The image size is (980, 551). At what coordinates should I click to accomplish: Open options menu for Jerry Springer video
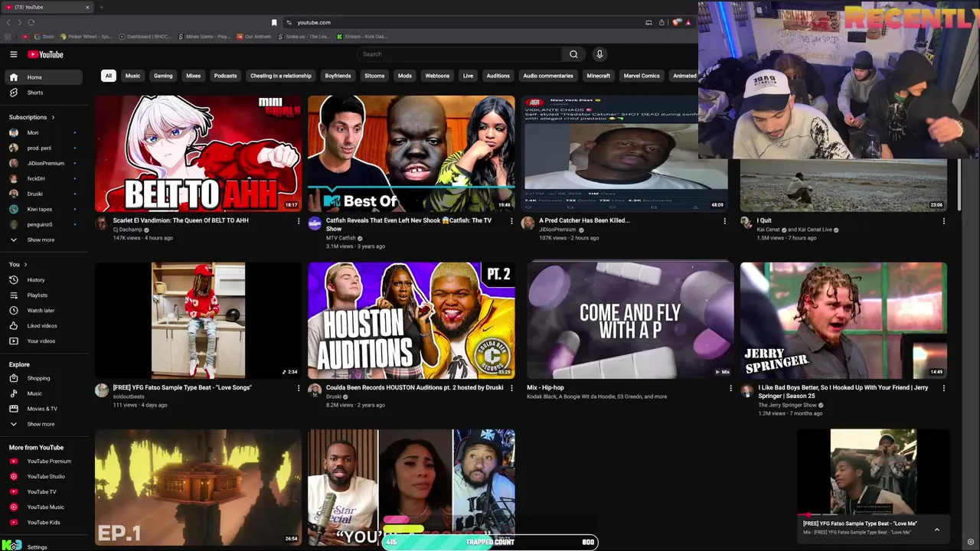pos(943,388)
